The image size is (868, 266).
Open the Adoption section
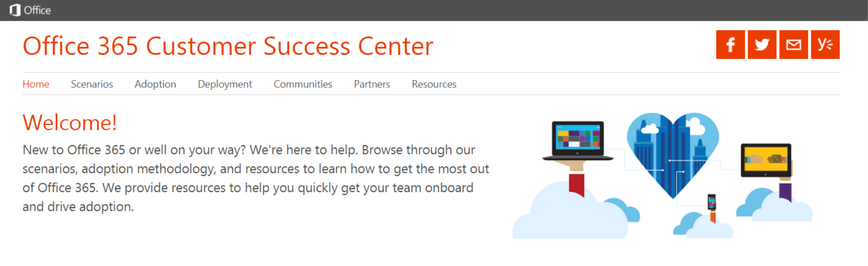coord(155,84)
